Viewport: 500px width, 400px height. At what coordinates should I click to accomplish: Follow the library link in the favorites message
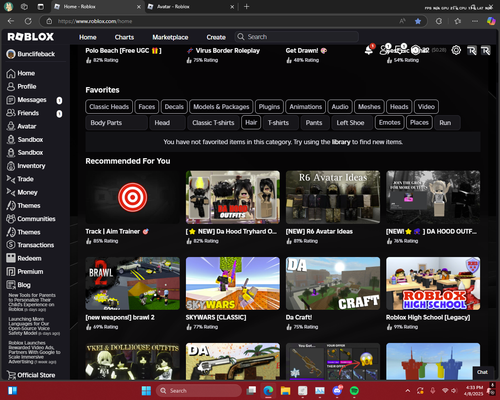pos(341,142)
